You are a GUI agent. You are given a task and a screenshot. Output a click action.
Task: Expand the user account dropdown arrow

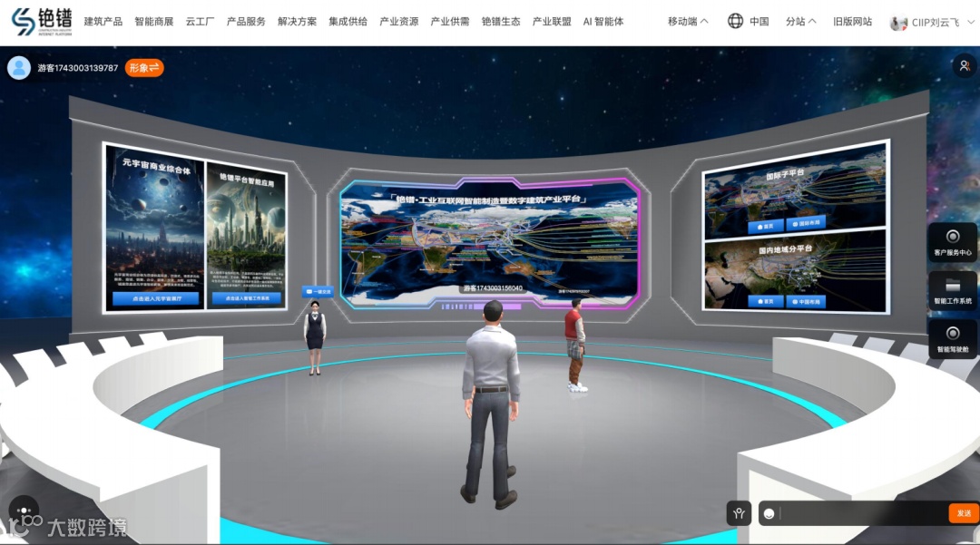[971, 22]
